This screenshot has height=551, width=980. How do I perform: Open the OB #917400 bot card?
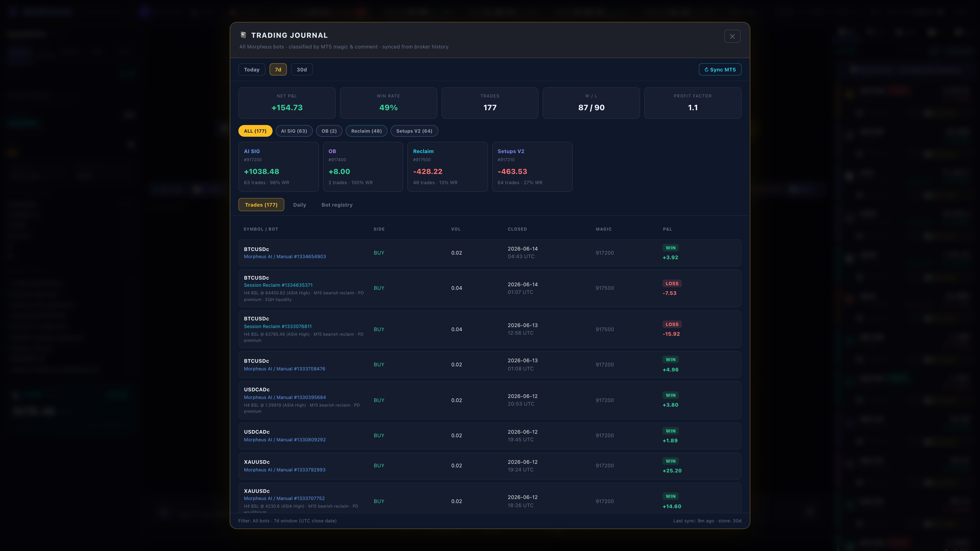click(x=363, y=167)
